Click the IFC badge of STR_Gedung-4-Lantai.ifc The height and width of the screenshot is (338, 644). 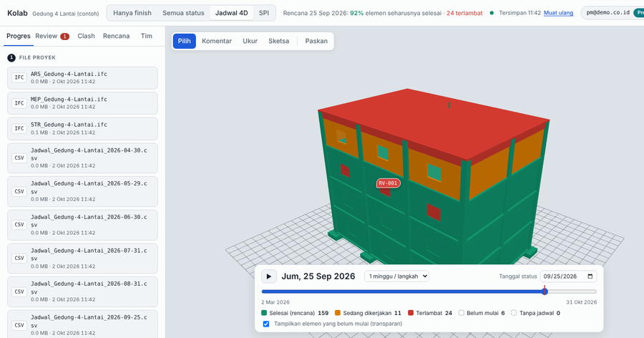point(19,128)
